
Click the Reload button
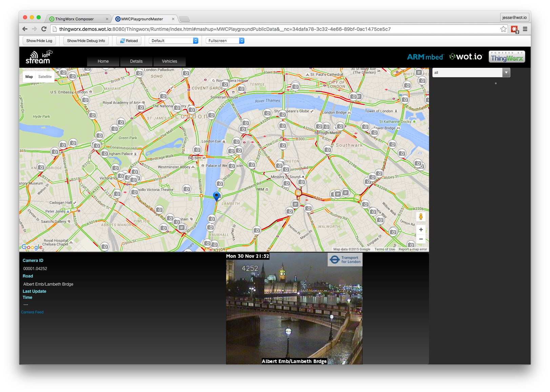coord(129,41)
